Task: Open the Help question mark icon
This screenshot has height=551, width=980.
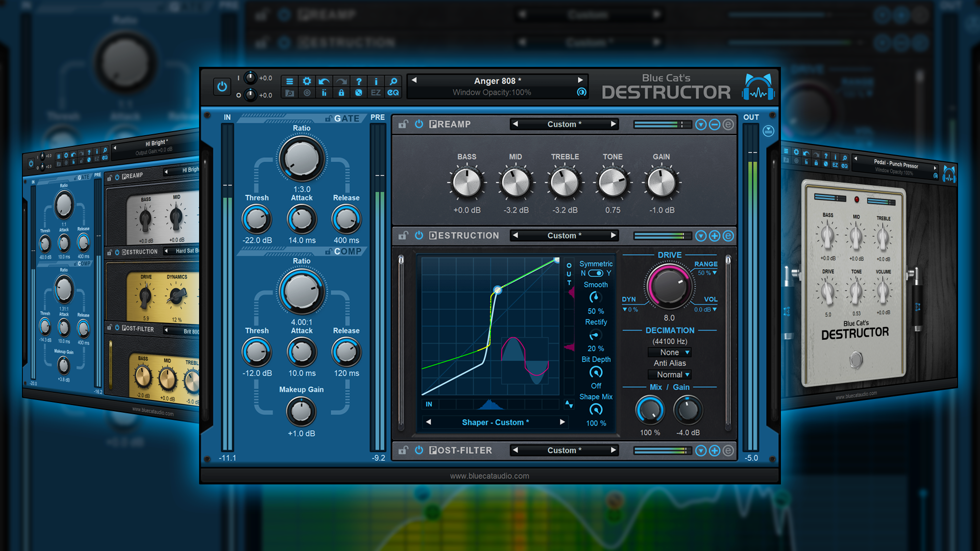Action: tap(359, 81)
